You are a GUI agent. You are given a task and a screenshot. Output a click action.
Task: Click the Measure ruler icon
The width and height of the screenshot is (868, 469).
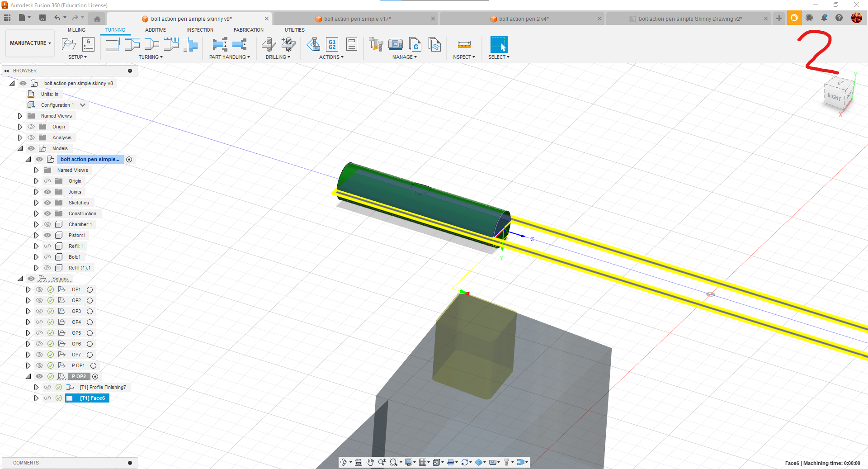click(x=464, y=44)
